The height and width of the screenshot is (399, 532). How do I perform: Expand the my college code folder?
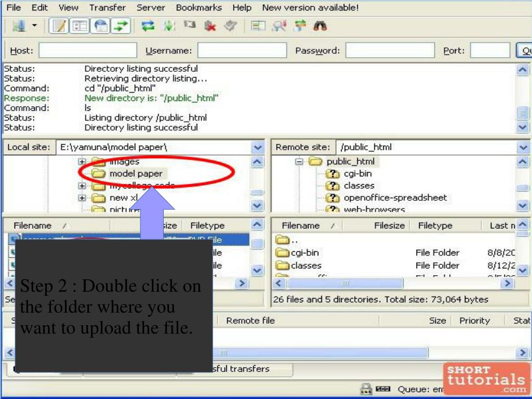click(x=82, y=186)
